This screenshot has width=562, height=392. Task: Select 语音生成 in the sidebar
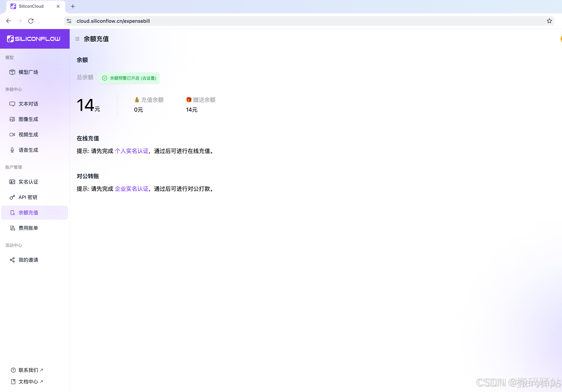pos(28,150)
